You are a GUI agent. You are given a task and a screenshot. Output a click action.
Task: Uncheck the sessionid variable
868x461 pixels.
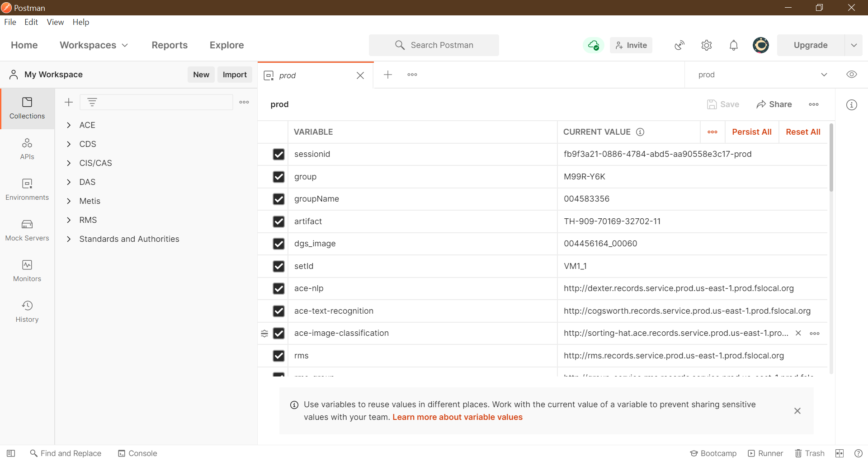click(279, 154)
